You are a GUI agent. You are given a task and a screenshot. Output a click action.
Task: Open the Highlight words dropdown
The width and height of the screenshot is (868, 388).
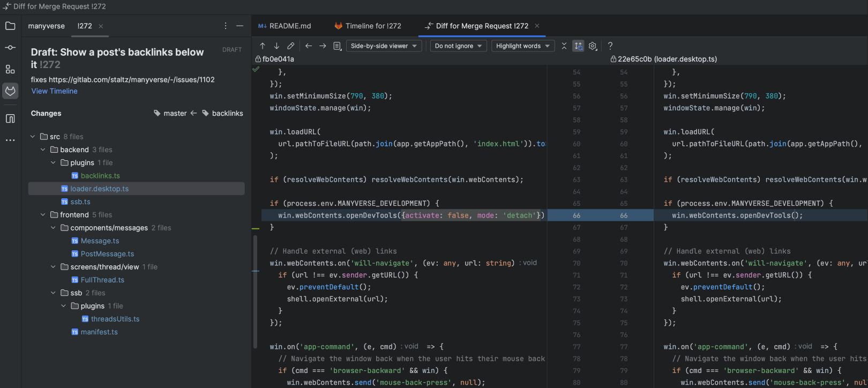coord(523,46)
